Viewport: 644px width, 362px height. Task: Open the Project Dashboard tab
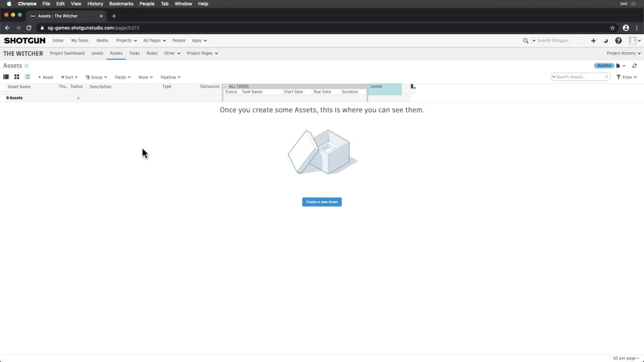click(x=67, y=53)
